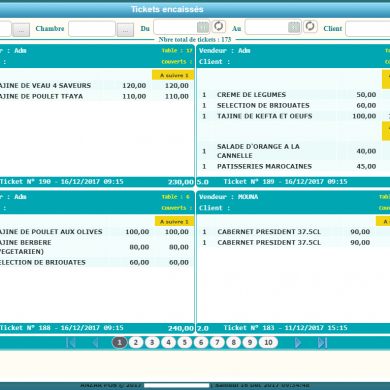Open Ticket N° 190 footer bar
The width and height of the screenshot is (390, 390).
tap(97, 182)
